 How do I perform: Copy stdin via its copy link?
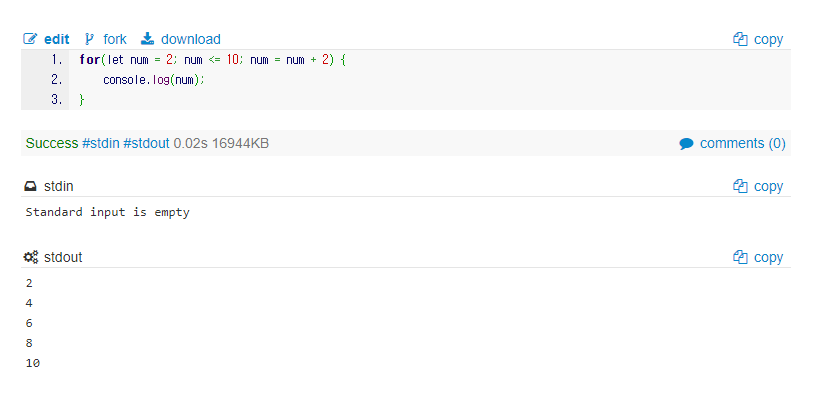tap(768, 187)
